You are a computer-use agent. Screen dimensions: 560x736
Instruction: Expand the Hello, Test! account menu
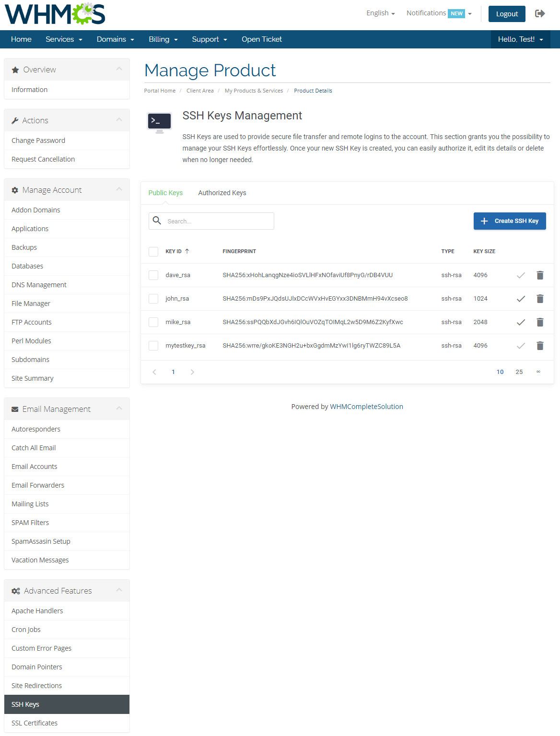(x=520, y=39)
